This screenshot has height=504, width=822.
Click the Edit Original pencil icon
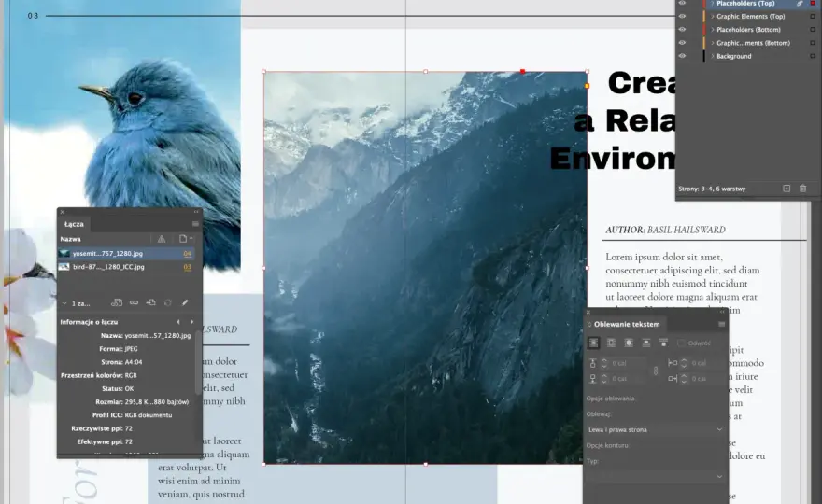tap(185, 302)
